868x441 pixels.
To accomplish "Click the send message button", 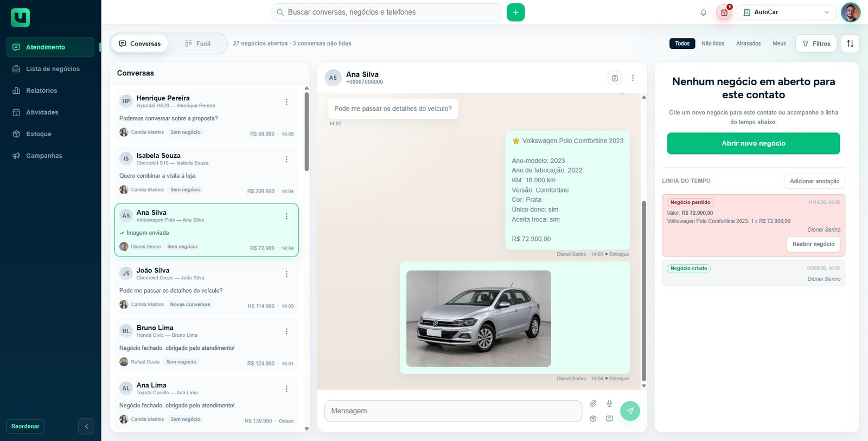I will tap(630, 411).
